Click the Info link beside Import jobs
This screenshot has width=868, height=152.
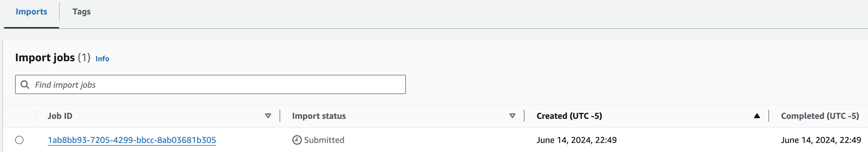point(102,59)
